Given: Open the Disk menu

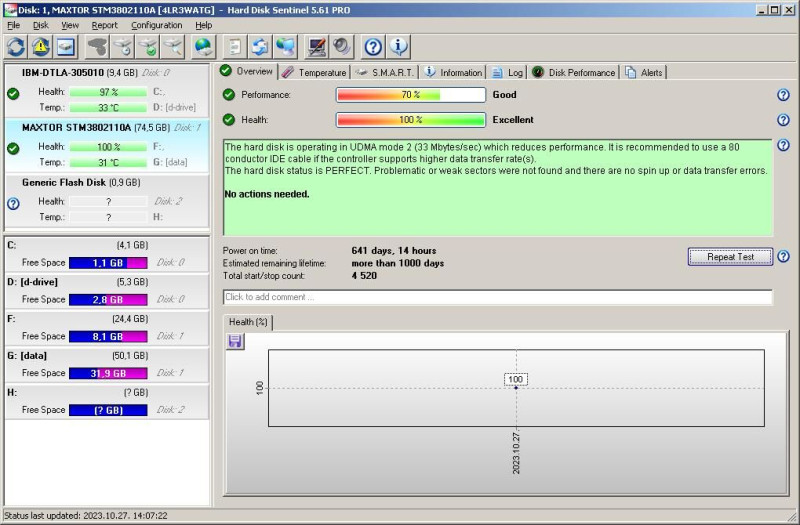Looking at the screenshot, I should point(40,25).
